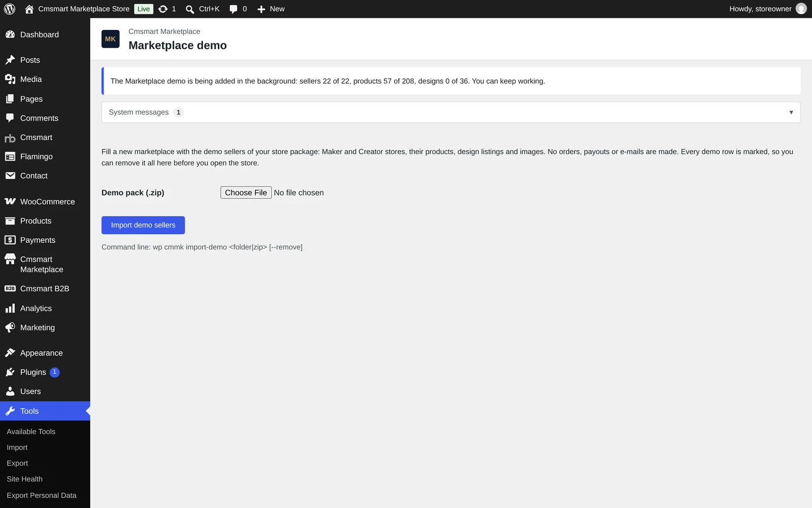The height and width of the screenshot is (508, 812).
Task: Open Import submenu link
Action: point(17,448)
